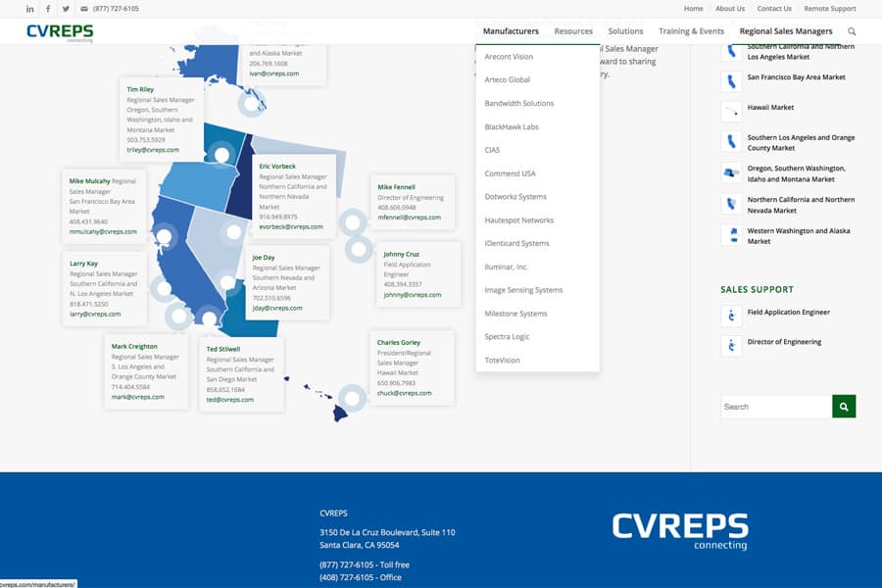Click the search magnifier in navigation bar
Screen dimensions: 882x588
tap(852, 31)
